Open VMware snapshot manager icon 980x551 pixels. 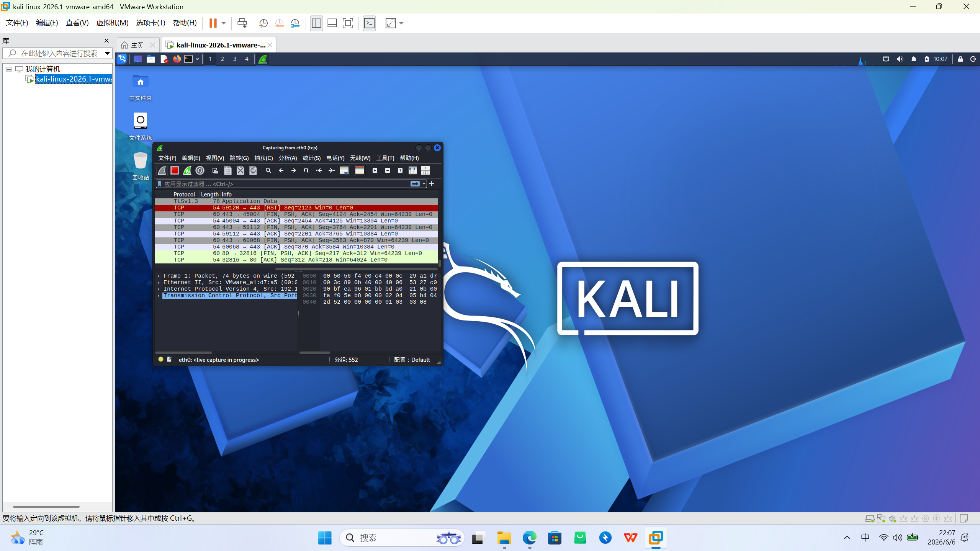tap(295, 23)
